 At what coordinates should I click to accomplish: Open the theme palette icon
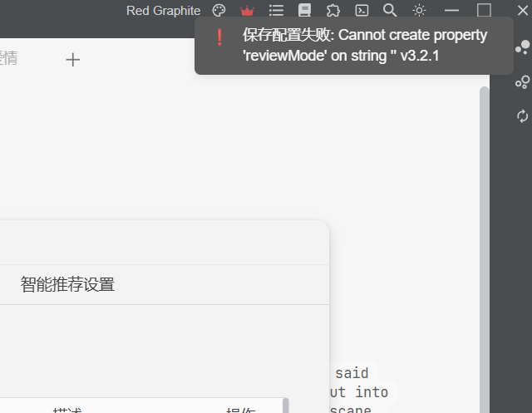(219, 11)
